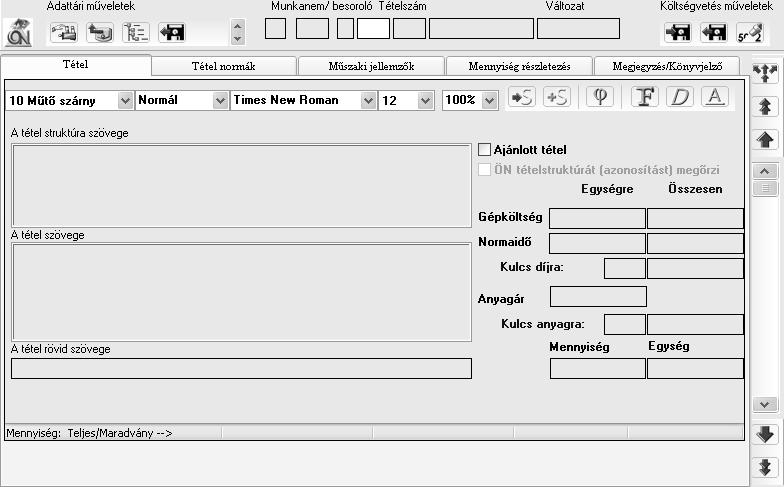Open the 100% zoom dropdown
Screen dimensions: 784x487
(x=490, y=100)
